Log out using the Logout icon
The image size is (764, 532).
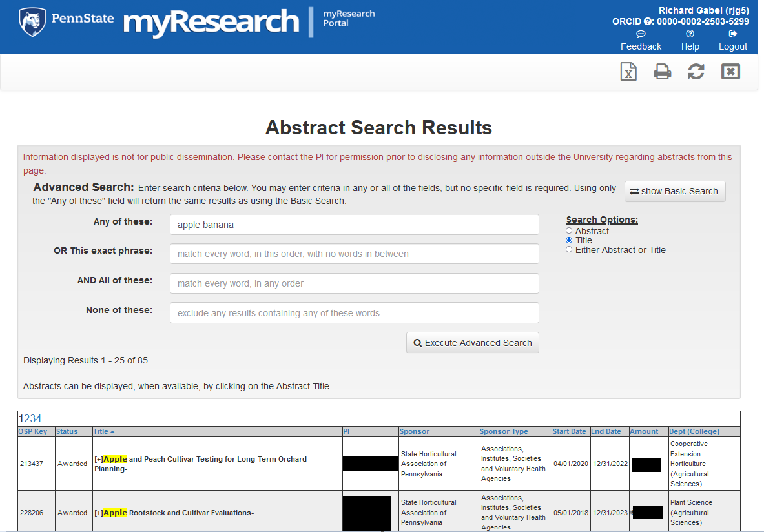[x=732, y=40]
